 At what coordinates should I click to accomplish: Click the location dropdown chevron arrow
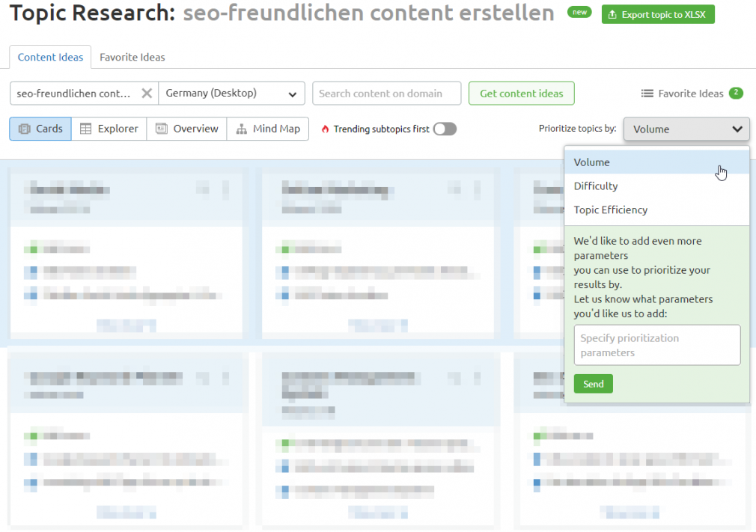click(292, 94)
